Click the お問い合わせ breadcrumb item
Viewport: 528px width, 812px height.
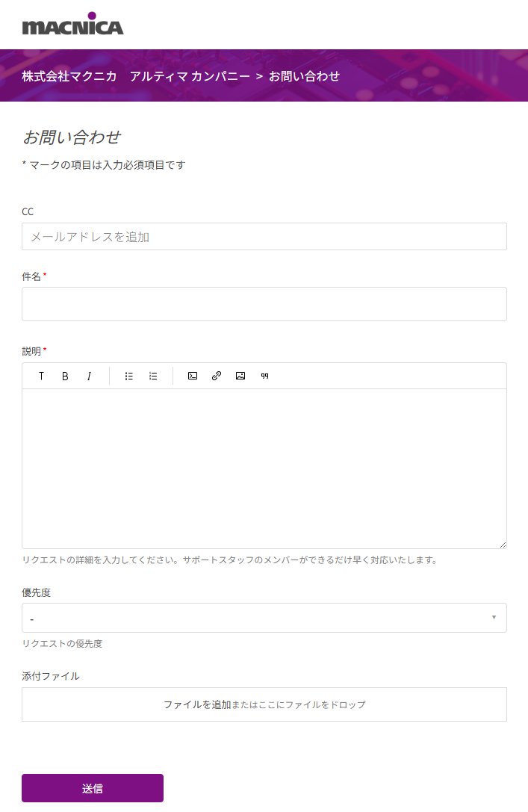coord(304,76)
